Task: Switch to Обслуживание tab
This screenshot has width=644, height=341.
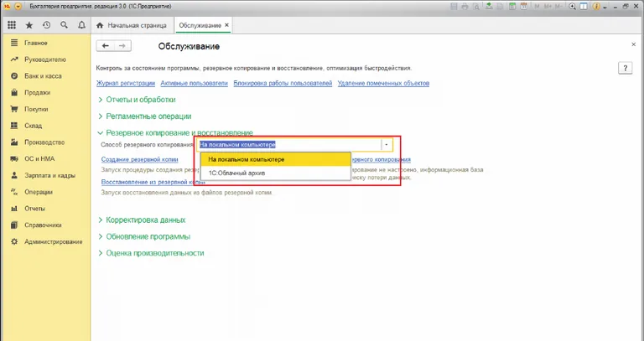Action: click(x=200, y=25)
